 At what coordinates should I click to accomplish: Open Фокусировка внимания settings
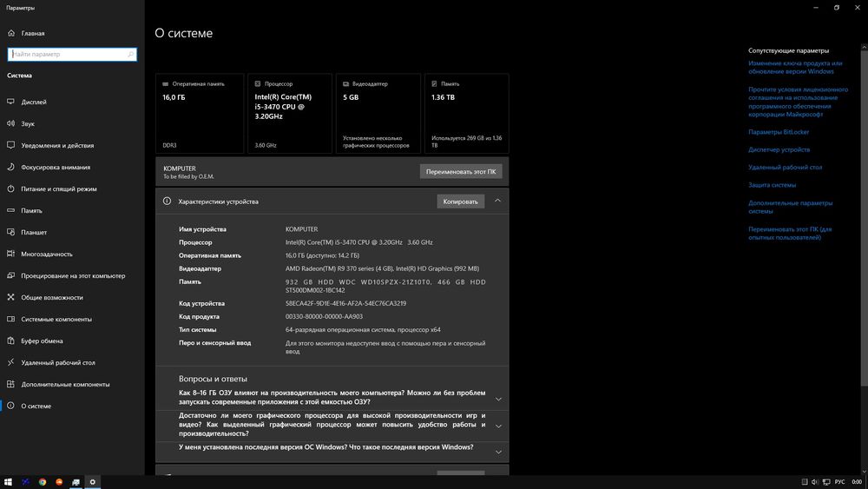coord(56,167)
